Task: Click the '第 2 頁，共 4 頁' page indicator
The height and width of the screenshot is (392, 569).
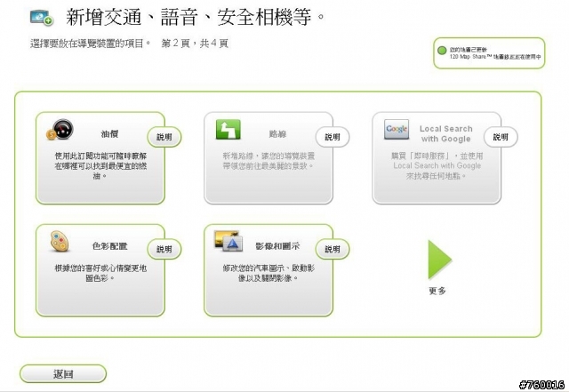Action: coord(195,44)
